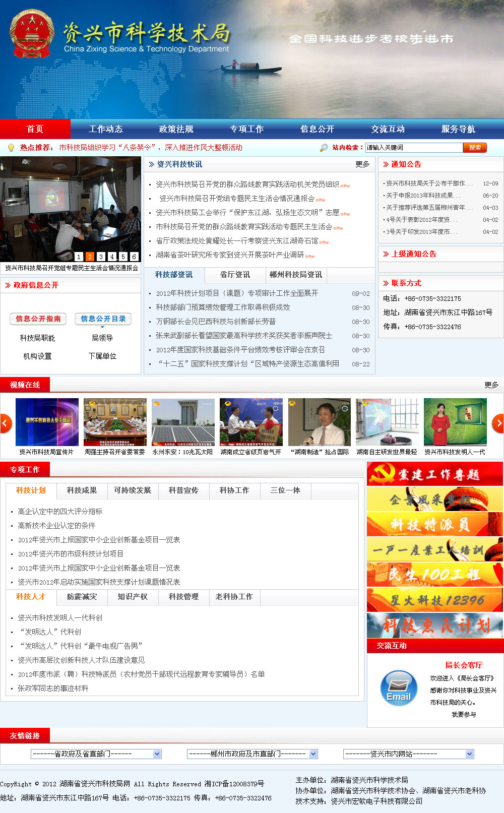Open the hot recommendation about 八条禁令
Image resolution: width=504 pixels, height=813 pixels.
(151, 148)
